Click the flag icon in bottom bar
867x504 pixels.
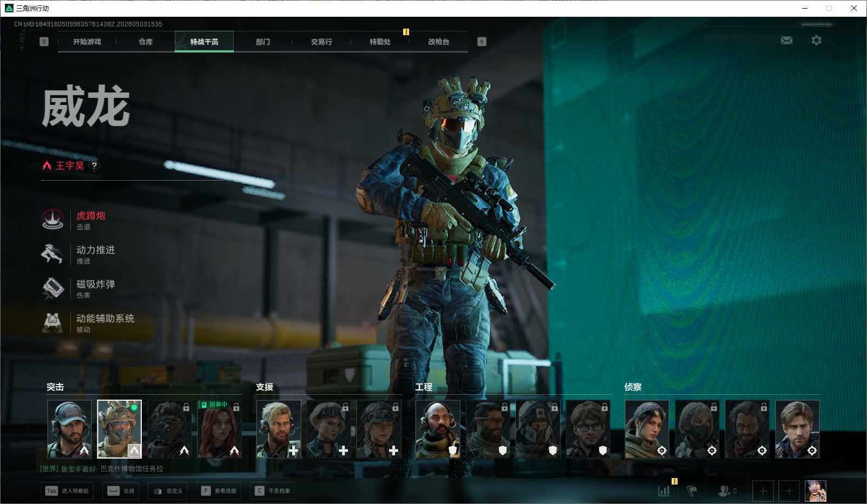coord(692,490)
